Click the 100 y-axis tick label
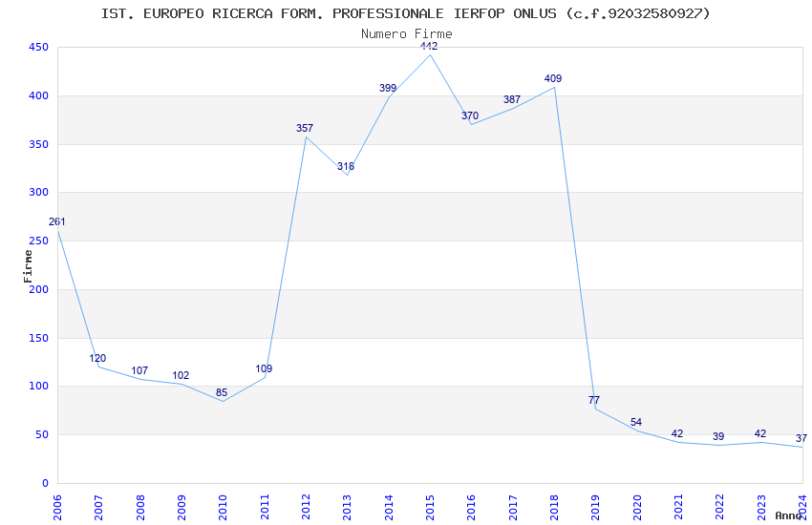The height and width of the screenshot is (525, 812). [39, 387]
